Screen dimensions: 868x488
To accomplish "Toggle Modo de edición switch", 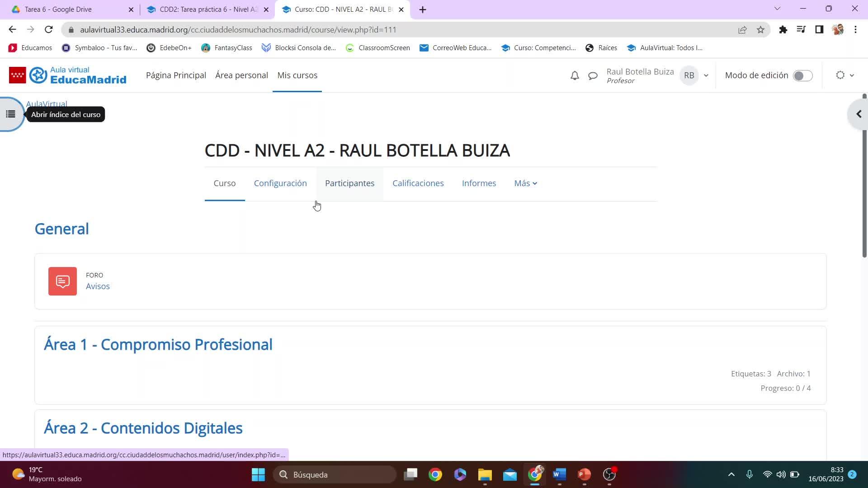I will (802, 75).
